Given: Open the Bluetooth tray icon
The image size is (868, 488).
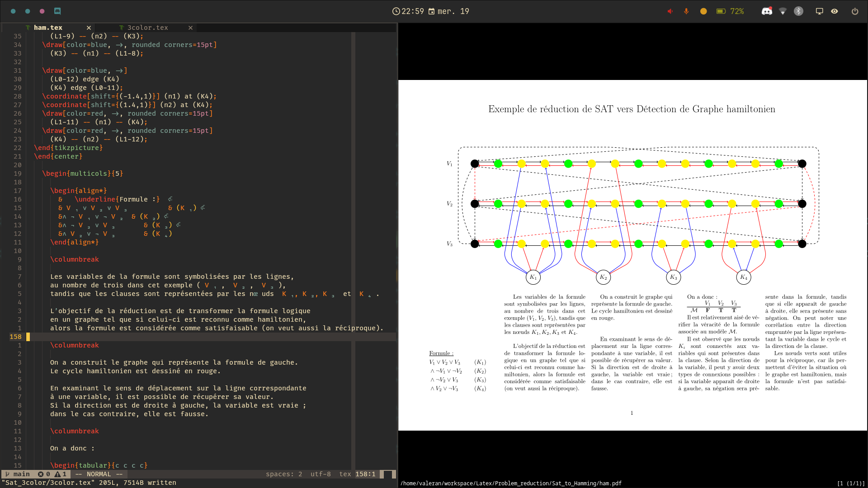Looking at the screenshot, I should [x=798, y=11].
